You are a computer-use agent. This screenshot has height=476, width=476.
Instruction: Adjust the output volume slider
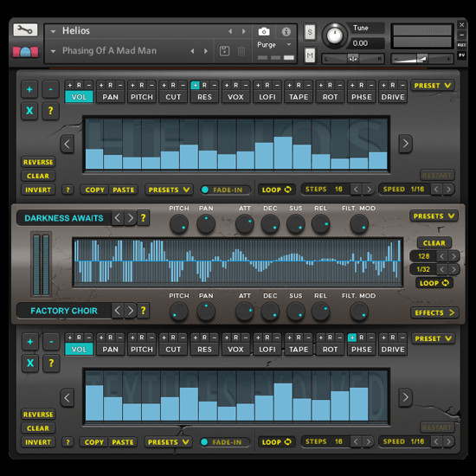tap(422, 59)
